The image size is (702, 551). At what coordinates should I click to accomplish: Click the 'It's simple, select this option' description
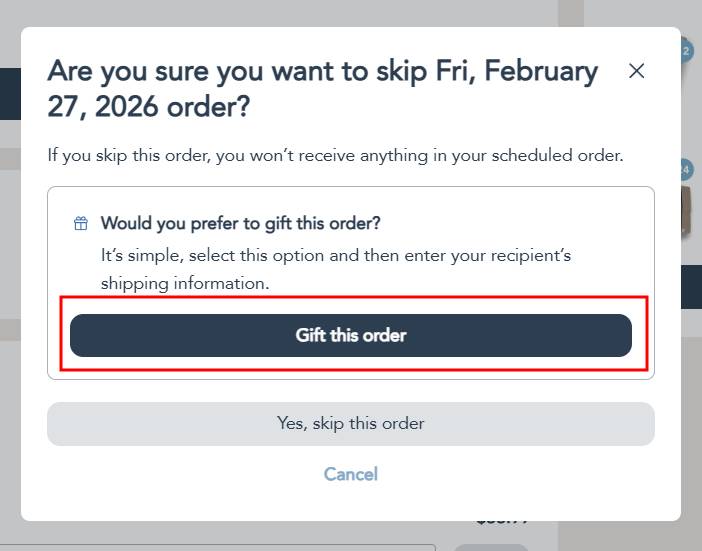(335, 255)
